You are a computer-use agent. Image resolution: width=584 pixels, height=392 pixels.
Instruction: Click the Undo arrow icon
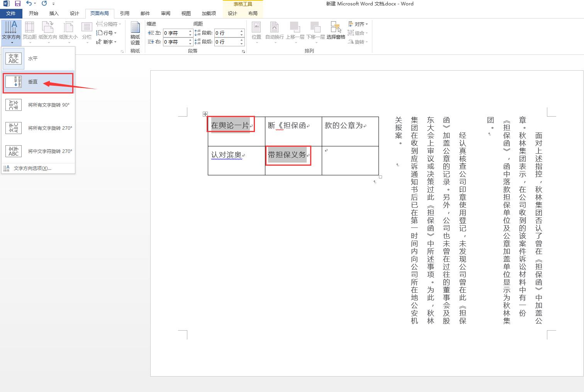(29, 3)
